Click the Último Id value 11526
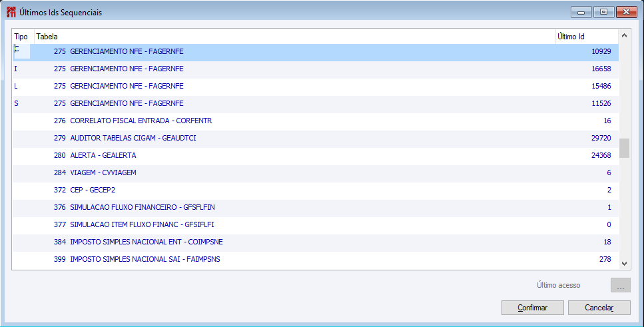Image resolution: width=644 pixels, height=327 pixels. coord(601,103)
